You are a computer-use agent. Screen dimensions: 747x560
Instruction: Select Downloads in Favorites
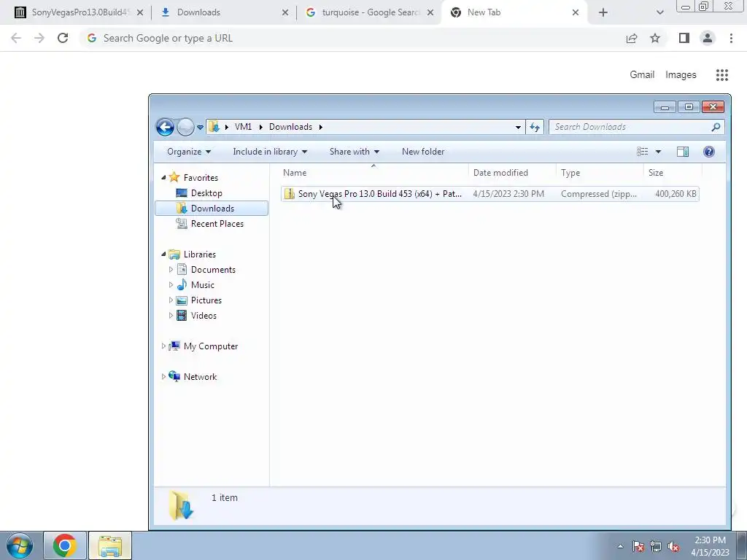212,208
